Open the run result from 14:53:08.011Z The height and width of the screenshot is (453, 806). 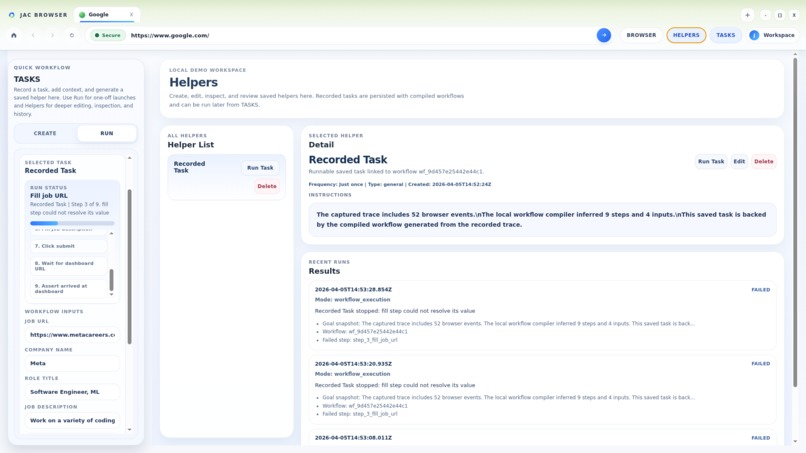(542, 438)
